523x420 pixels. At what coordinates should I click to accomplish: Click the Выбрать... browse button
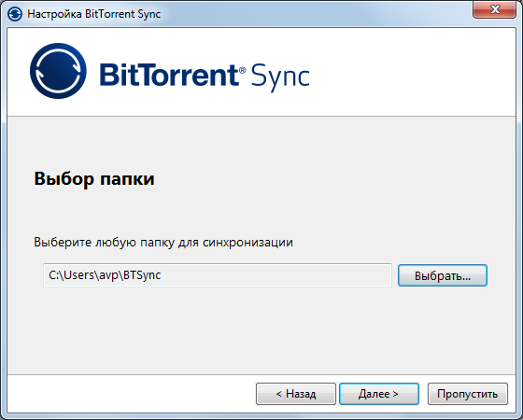pos(443,275)
